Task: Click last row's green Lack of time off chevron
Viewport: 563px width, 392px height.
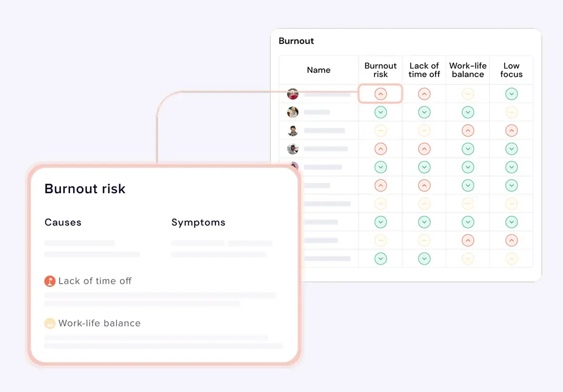Action: point(424,259)
